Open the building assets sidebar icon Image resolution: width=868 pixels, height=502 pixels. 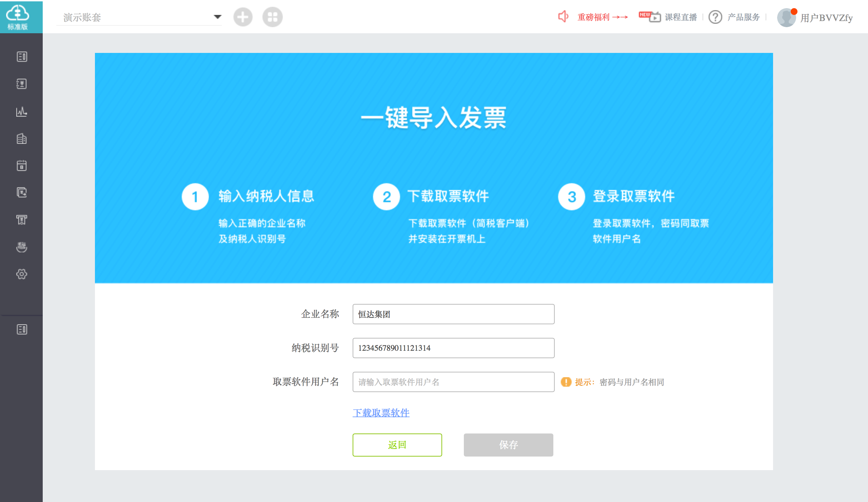click(x=21, y=138)
